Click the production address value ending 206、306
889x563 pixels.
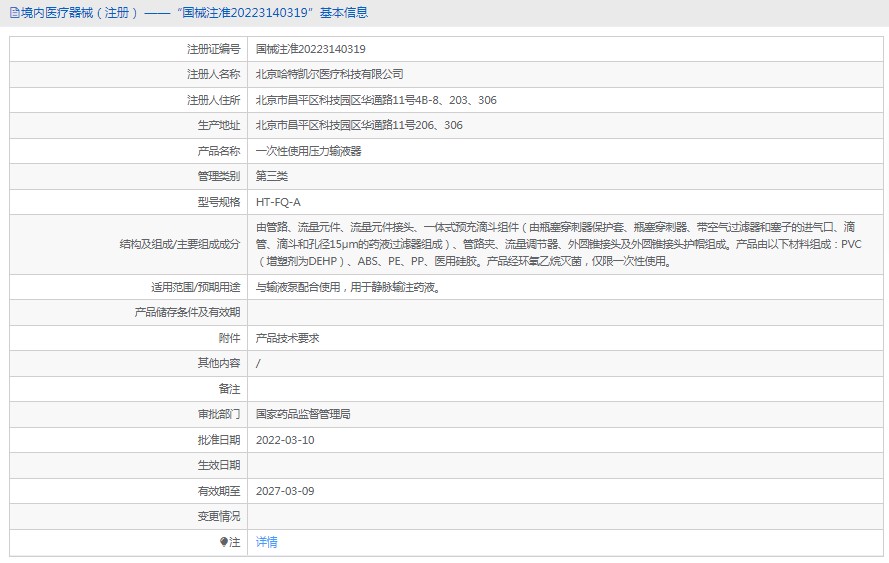[x=359, y=125]
